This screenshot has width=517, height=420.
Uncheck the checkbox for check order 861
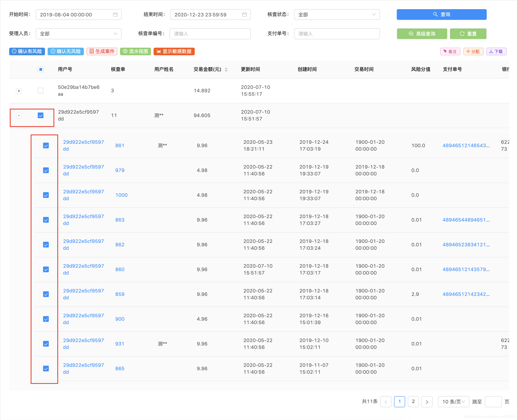coord(46,145)
